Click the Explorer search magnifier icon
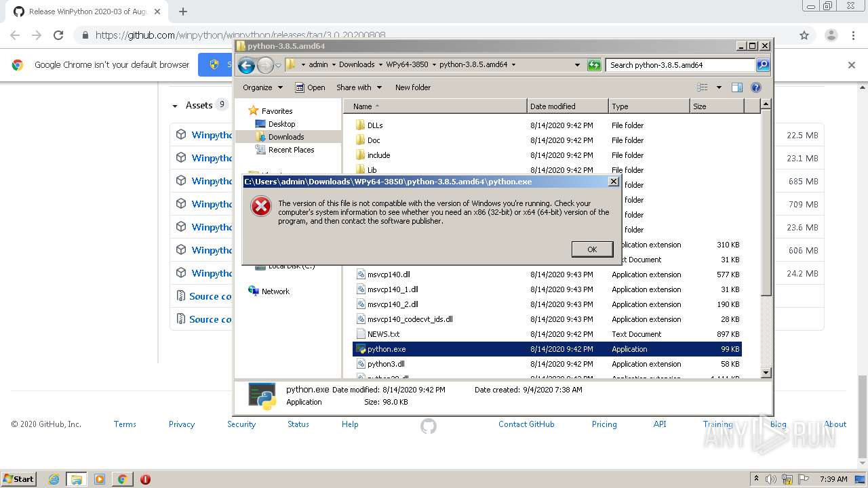The height and width of the screenshot is (488, 868). 763,65
